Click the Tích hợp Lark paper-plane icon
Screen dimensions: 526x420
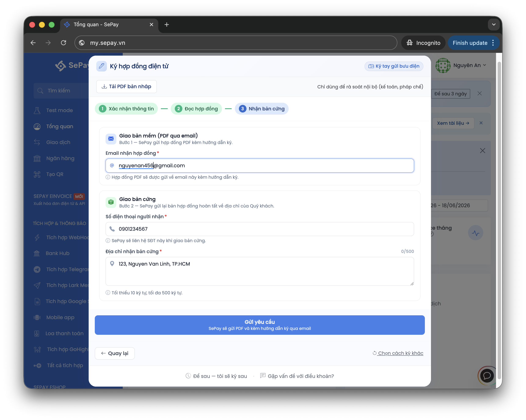(37, 285)
